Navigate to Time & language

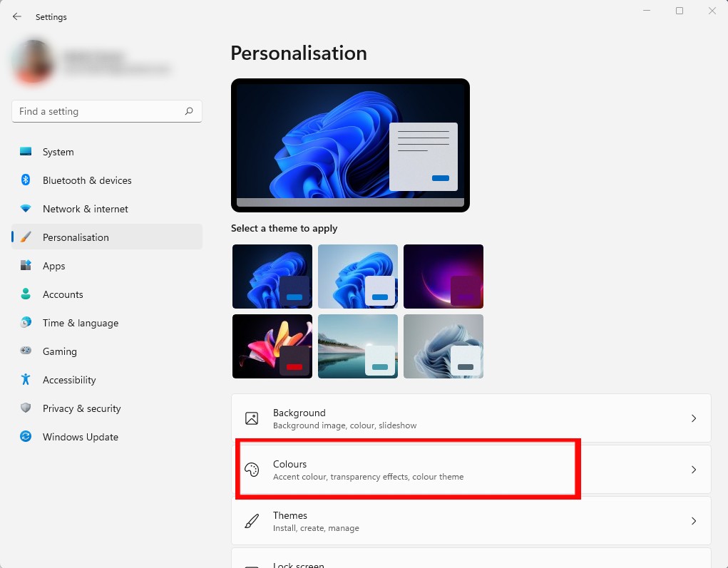click(107, 323)
